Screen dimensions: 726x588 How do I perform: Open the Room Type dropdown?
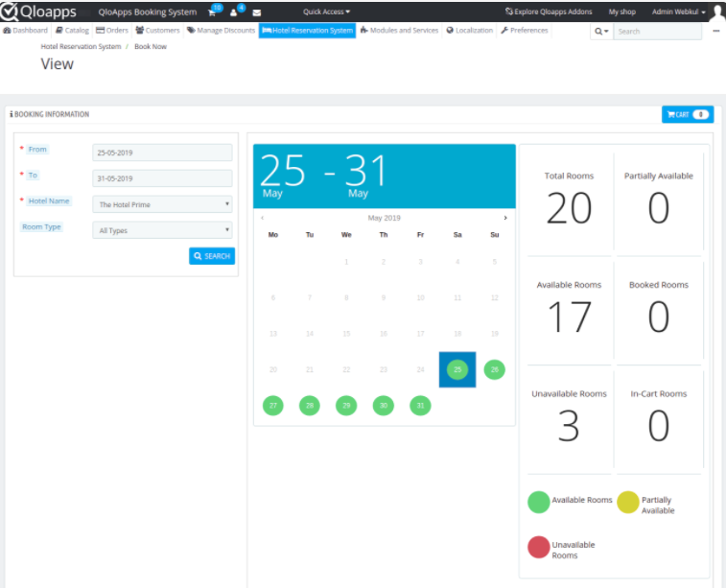coord(162,230)
